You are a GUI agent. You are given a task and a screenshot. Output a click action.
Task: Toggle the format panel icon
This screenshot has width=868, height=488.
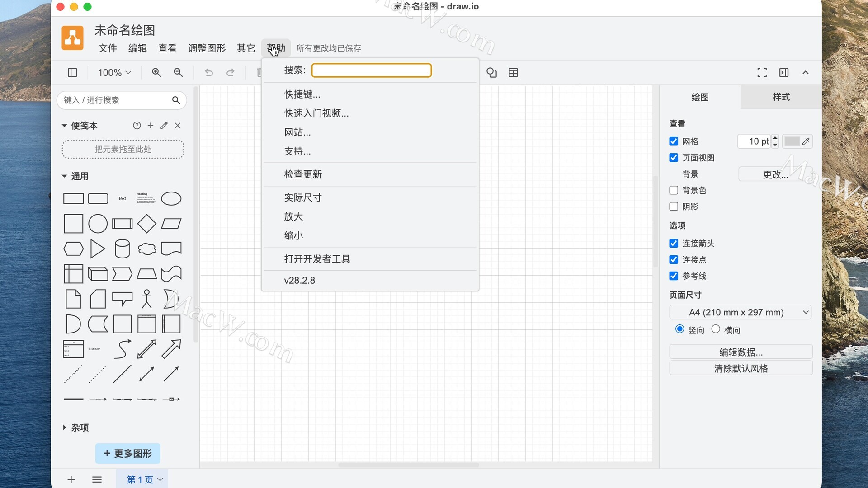tap(783, 72)
